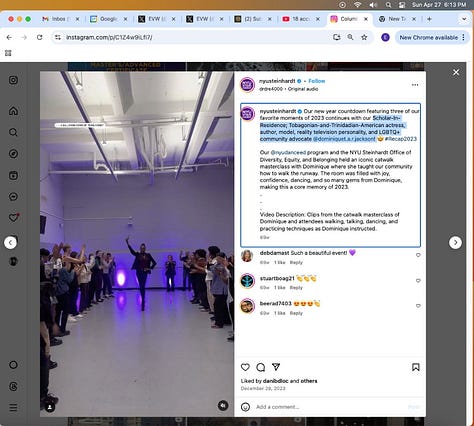
Task: Switch to the Inbox Gmail tab
Action: pyautogui.click(x=61, y=19)
